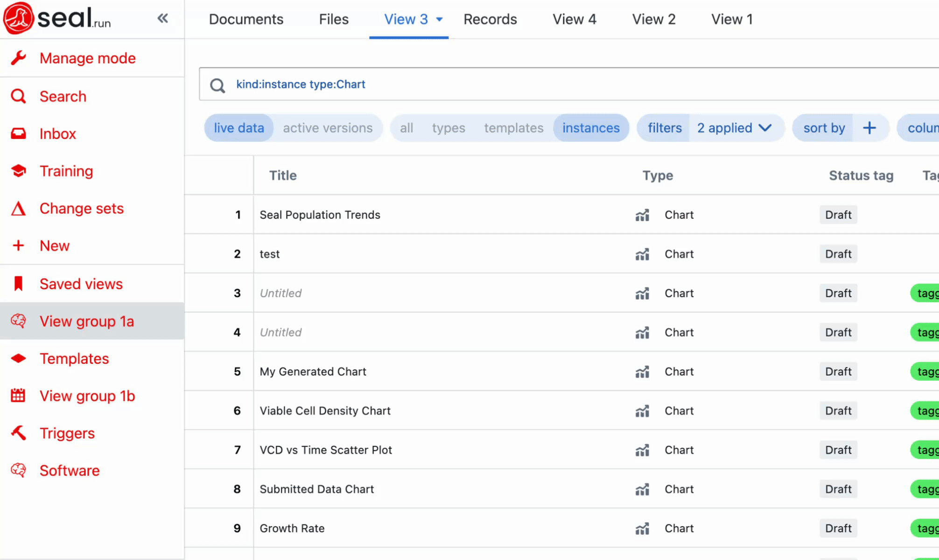Open the Documents tab
Screen dimensions: 939x560
tap(246, 20)
